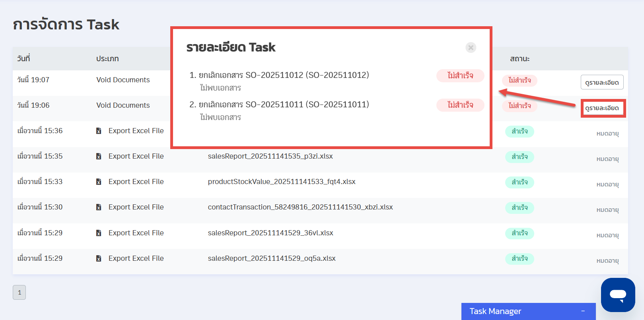Click salesReport_202511141529_36vl.xlsx file name
The height and width of the screenshot is (320, 644).
(x=270, y=233)
